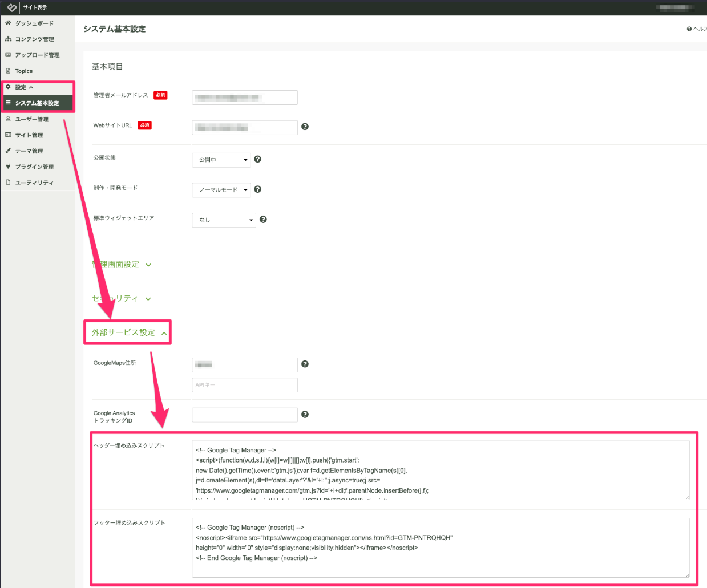Viewport: 707px width, 588px height.
Task: Click the Google Analytics トラッキングID field
Action: [245, 415]
